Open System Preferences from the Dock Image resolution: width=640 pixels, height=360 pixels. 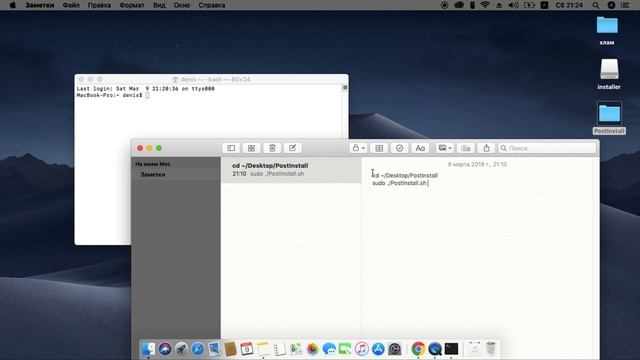click(394, 349)
